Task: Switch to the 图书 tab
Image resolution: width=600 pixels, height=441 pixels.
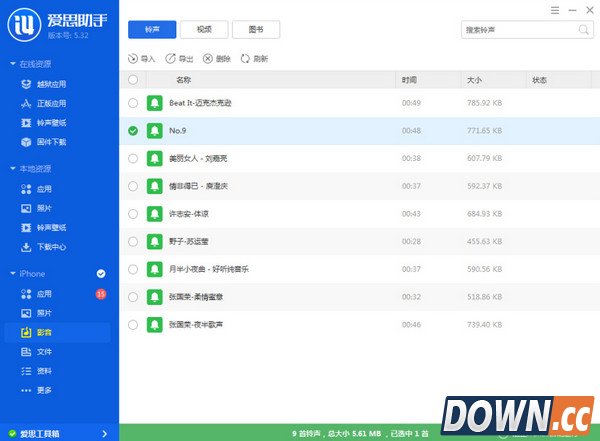Action: pos(256,30)
